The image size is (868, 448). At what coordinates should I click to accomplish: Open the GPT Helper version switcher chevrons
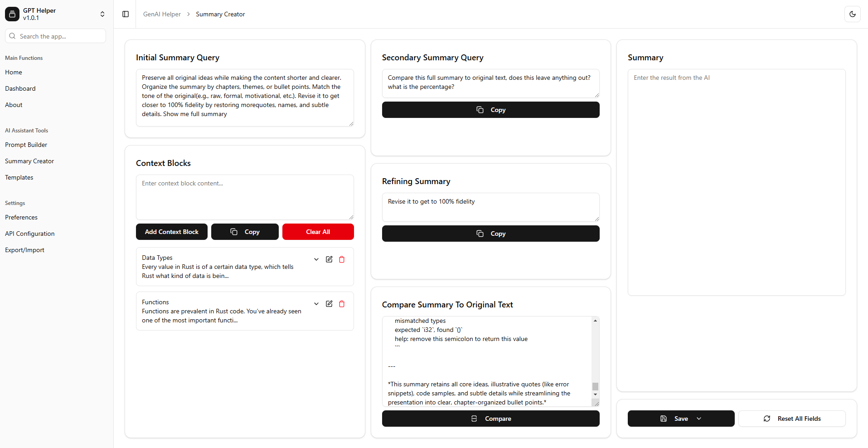[102, 14]
